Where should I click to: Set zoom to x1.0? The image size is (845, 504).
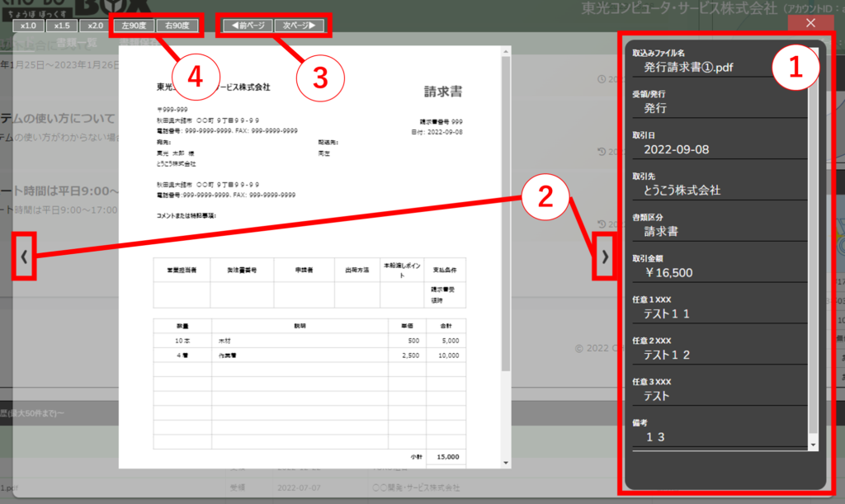[27, 26]
